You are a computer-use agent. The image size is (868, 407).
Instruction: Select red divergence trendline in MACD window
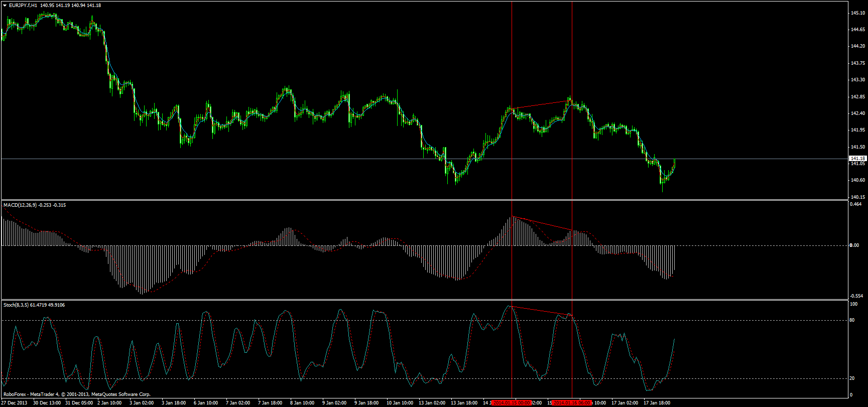(542, 224)
